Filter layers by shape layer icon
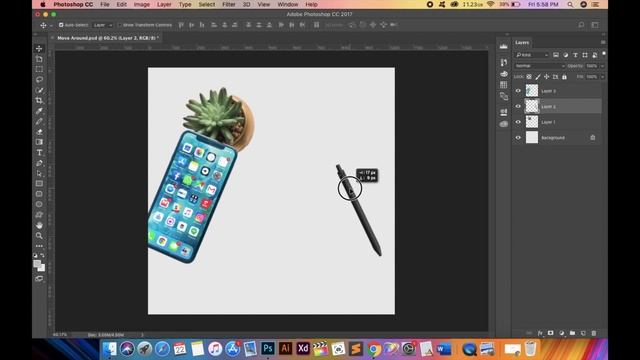Image resolution: width=640 pixels, height=360 pixels. coord(585,55)
